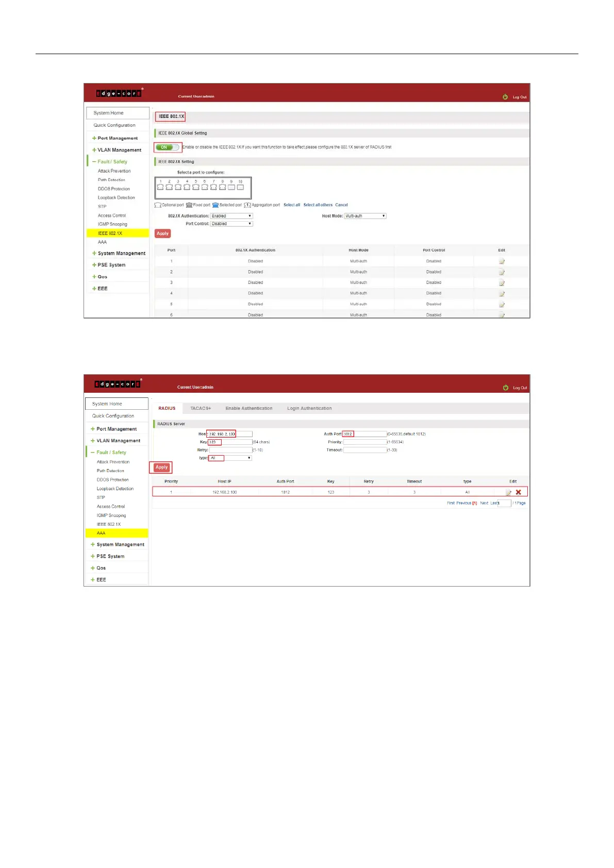Open Quick Configuration on IEEE 802.1X page

[x=114, y=125]
